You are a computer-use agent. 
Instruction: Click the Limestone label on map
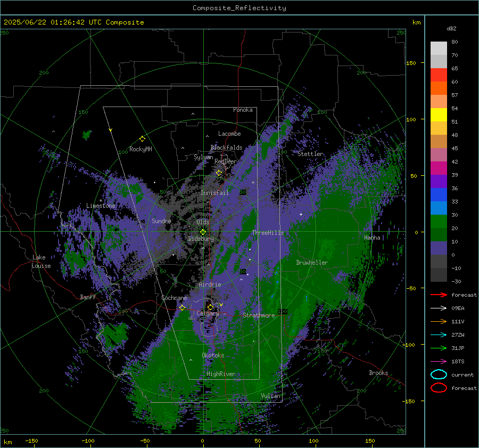(x=101, y=206)
